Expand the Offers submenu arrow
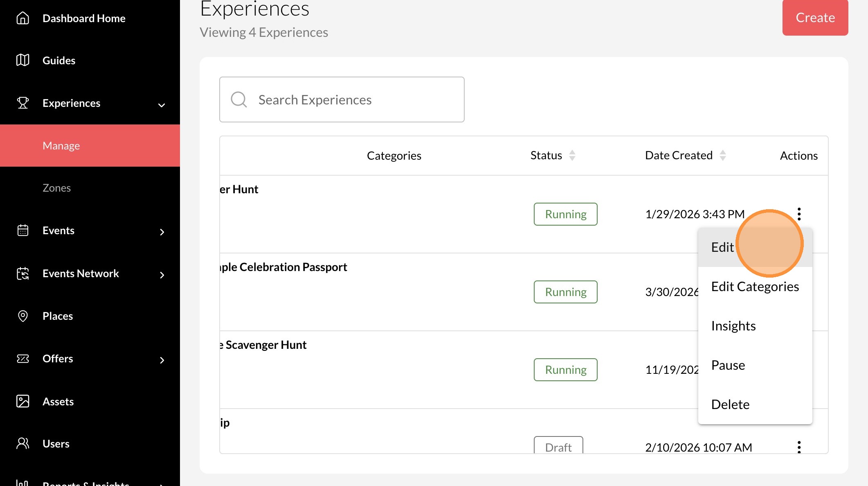 (162, 360)
